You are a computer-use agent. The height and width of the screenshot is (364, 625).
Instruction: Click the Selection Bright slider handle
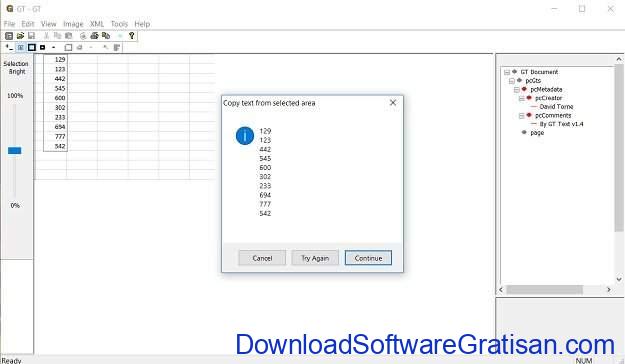click(x=15, y=150)
